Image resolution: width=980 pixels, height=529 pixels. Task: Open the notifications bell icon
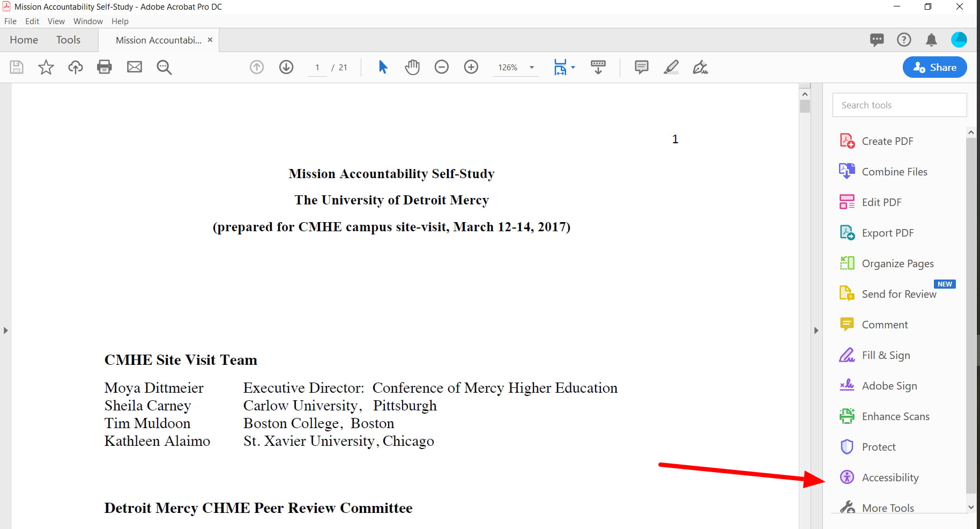(932, 40)
